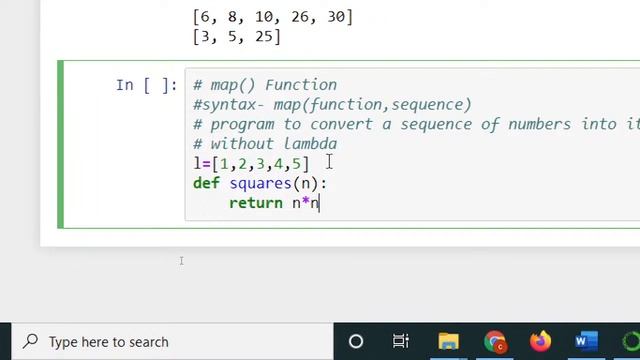Click the '# program to convert a sequence' comment
Viewport: 640px width, 360px height.
pyautogui.click(x=416, y=124)
